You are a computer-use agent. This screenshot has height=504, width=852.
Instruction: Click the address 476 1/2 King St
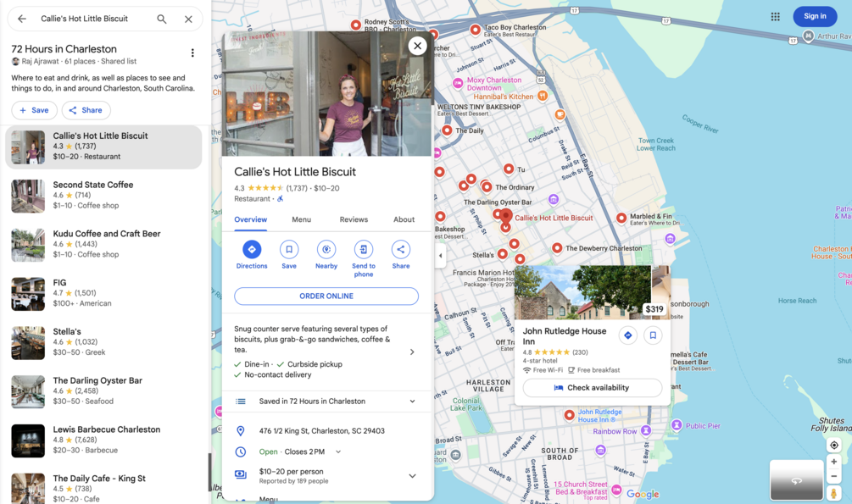click(321, 430)
